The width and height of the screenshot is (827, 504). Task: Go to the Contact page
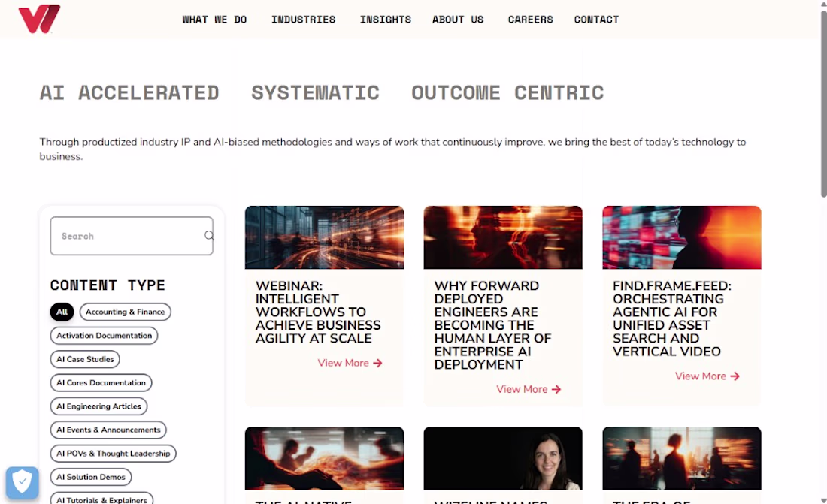pyautogui.click(x=596, y=20)
